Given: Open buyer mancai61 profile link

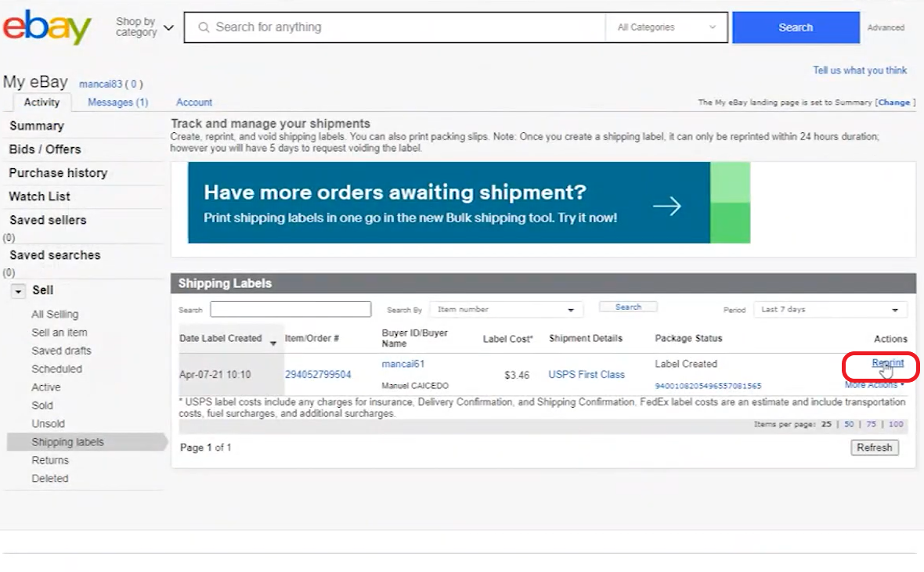Looking at the screenshot, I should tap(403, 364).
